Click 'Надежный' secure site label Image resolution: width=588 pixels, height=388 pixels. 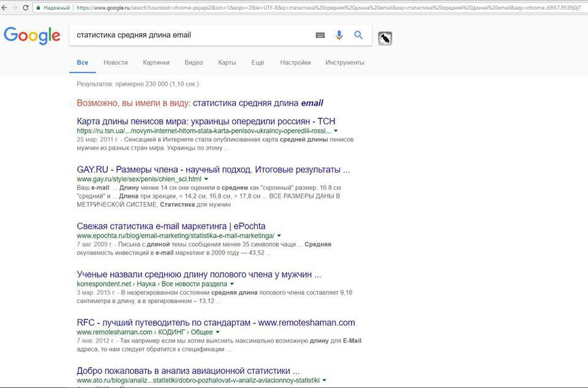(56, 7)
